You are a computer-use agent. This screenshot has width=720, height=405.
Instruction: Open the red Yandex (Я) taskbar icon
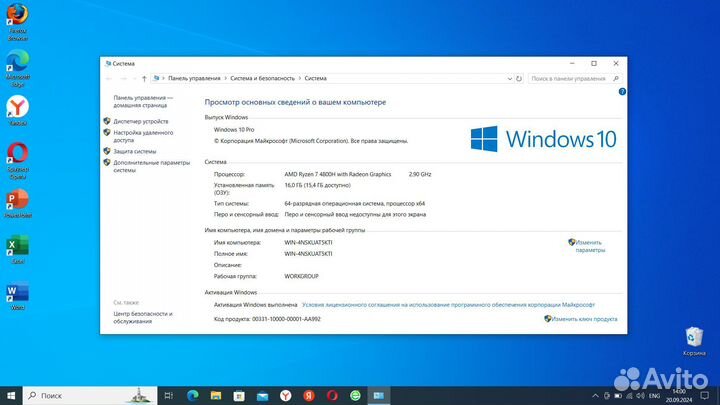[x=309, y=395]
